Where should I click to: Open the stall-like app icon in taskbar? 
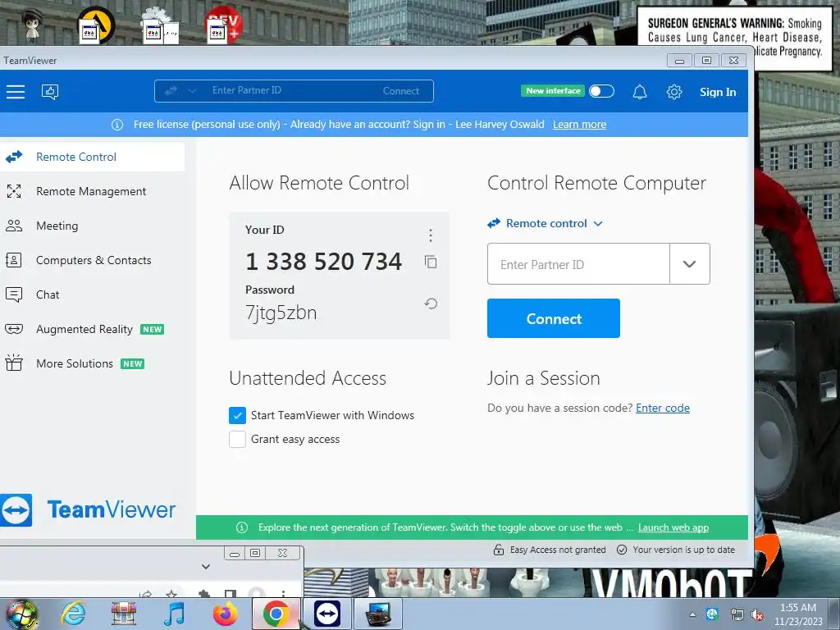tap(124, 614)
